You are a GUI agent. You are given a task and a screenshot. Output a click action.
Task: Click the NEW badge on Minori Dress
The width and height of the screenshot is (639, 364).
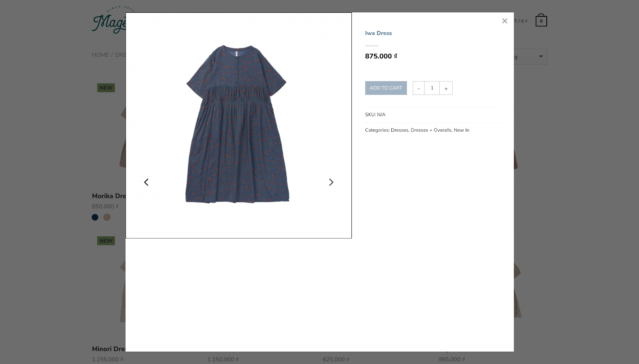coord(106,241)
